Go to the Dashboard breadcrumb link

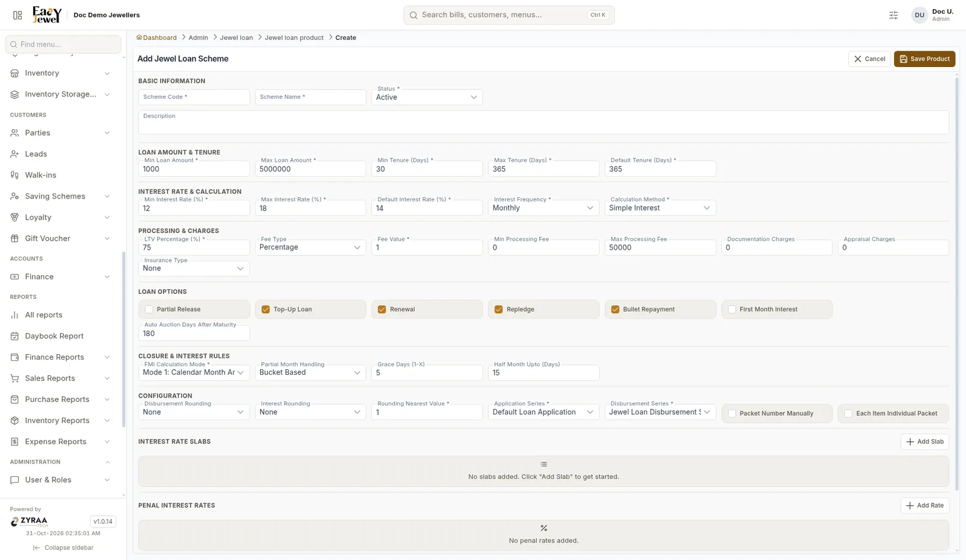[x=156, y=37]
